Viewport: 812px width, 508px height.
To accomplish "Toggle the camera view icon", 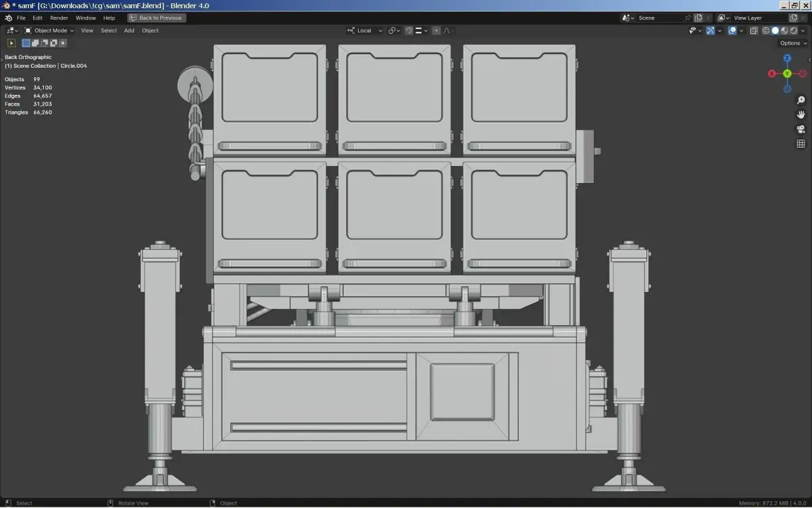I will click(800, 129).
